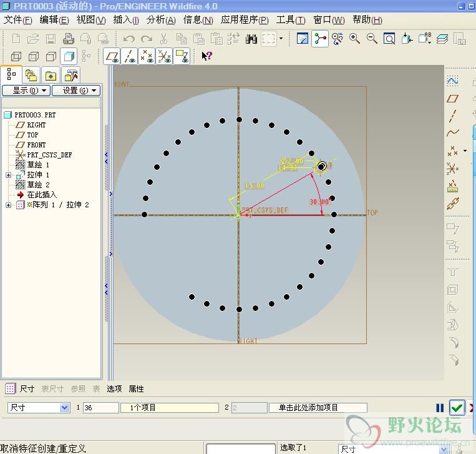The image size is (476, 454).
Task: Toggle datum planes display
Action: coord(112,56)
